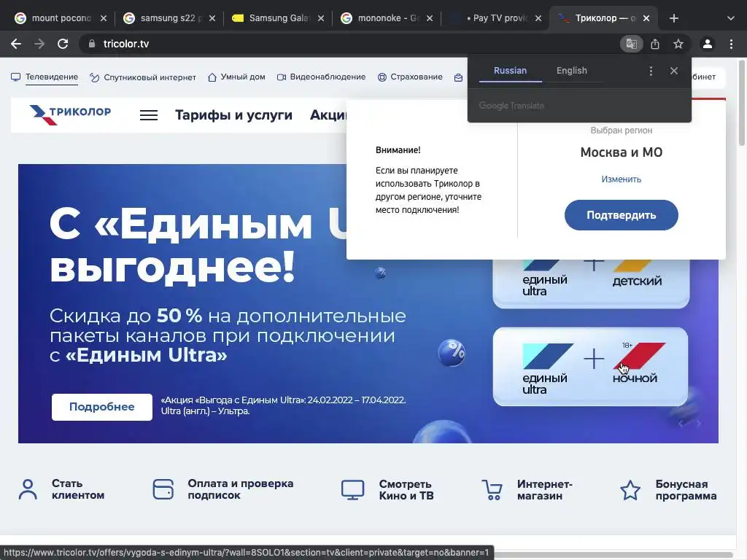Screen dimensions: 747x560
Task: Open the Интернет-магазин link
Action: pyautogui.click(x=544, y=489)
